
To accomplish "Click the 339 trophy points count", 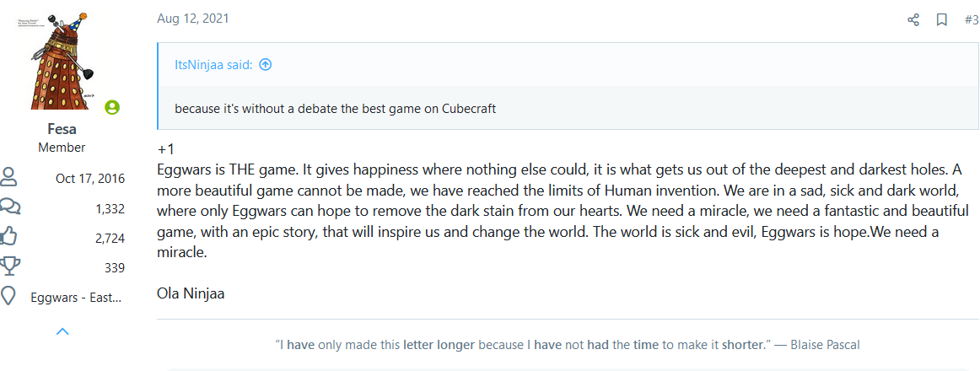I will [x=115, y=268].
